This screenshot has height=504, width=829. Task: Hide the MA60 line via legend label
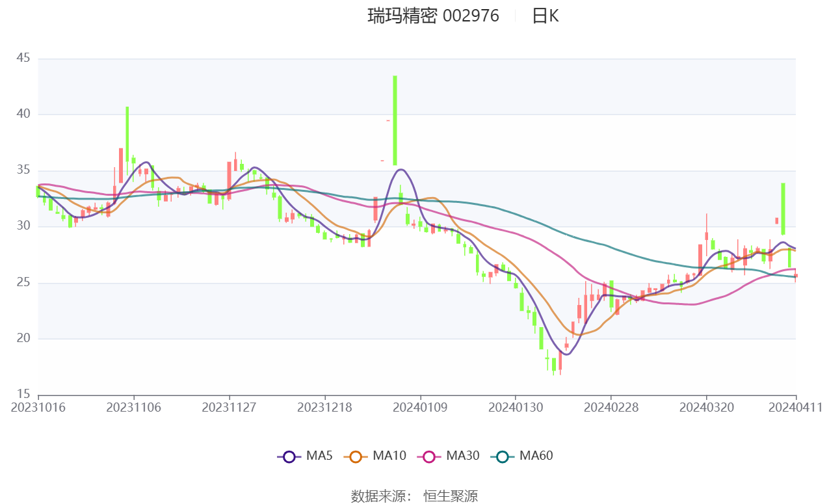tap(536, 456)
